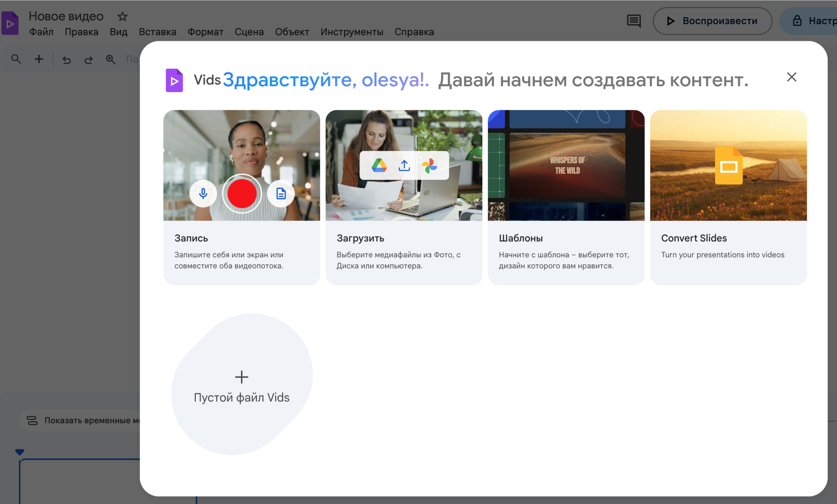Close the welcome dialog

coord(791,77)
